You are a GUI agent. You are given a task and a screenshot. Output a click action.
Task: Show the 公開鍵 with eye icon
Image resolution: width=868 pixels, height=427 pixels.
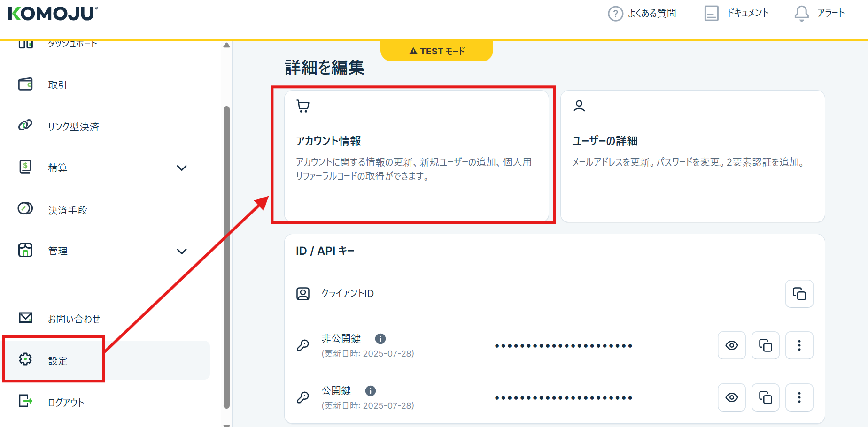pos(731,398)
